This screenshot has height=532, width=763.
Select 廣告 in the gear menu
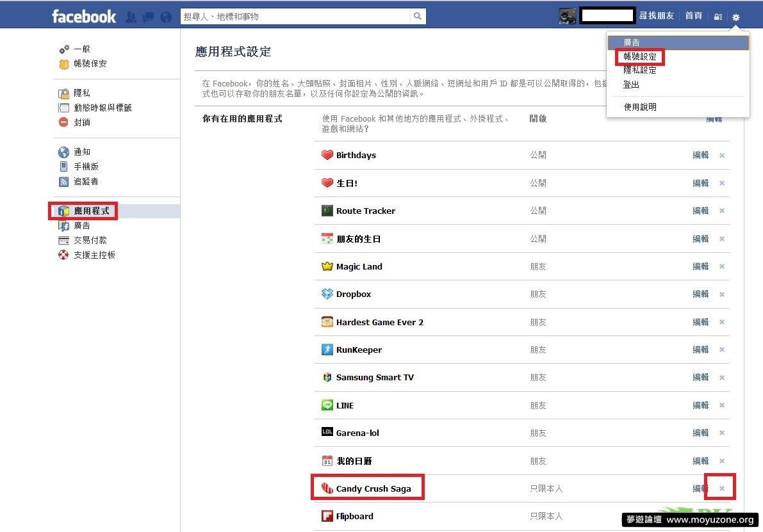coord(678,43)
